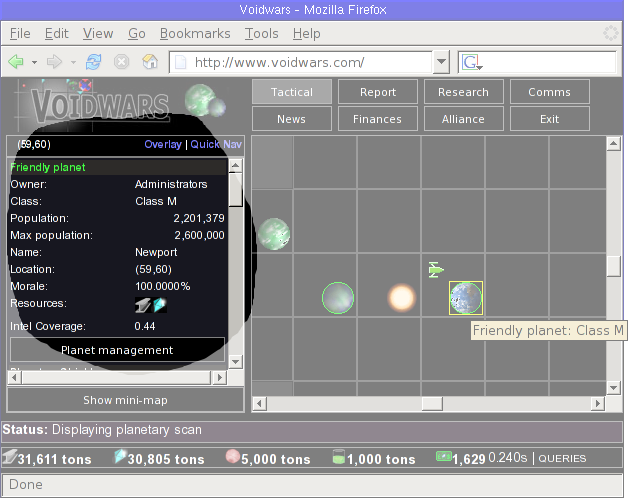
Task: Click the money icon beside 1,629
Action: pyautogui.click(x=444, y=456)
